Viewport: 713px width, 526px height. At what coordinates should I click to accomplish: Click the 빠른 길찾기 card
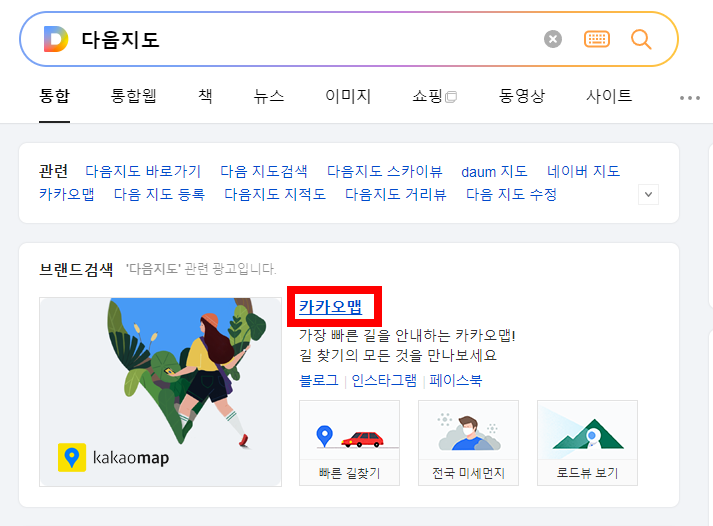click(349, 443)
